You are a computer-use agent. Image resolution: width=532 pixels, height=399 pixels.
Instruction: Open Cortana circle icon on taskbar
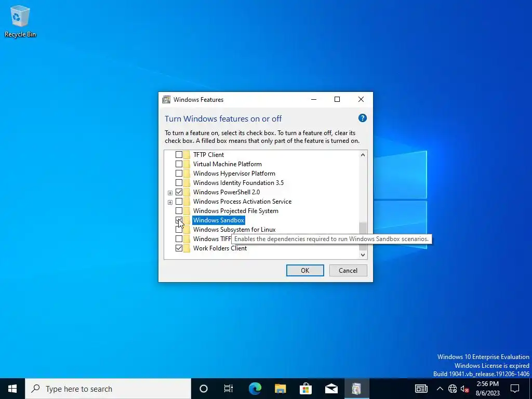click(x=203, y=389)
